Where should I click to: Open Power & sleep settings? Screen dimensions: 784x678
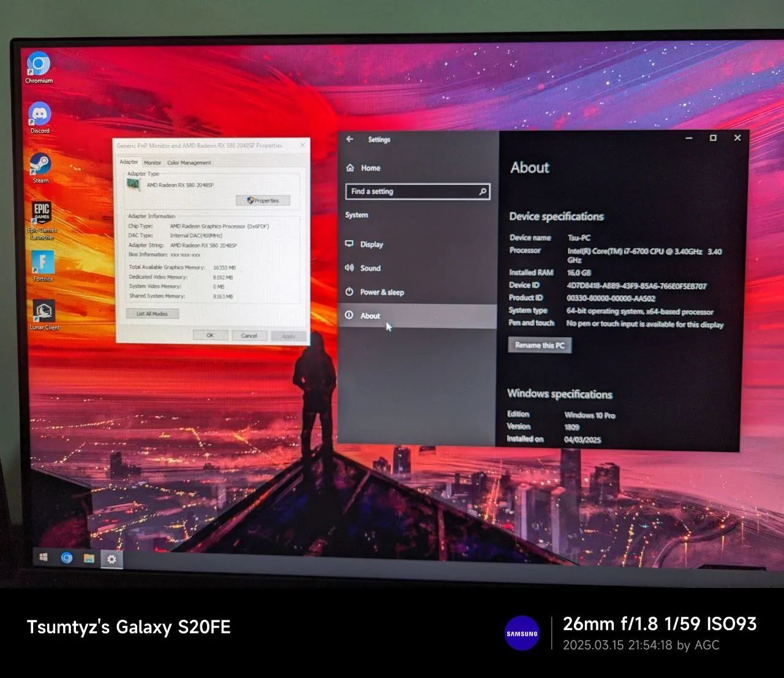[382, 292]
